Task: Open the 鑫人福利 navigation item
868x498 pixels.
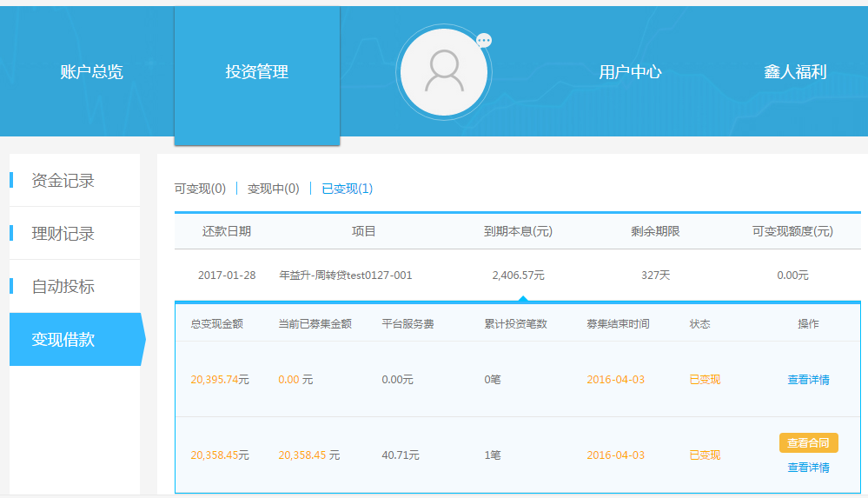Action: 794,72
